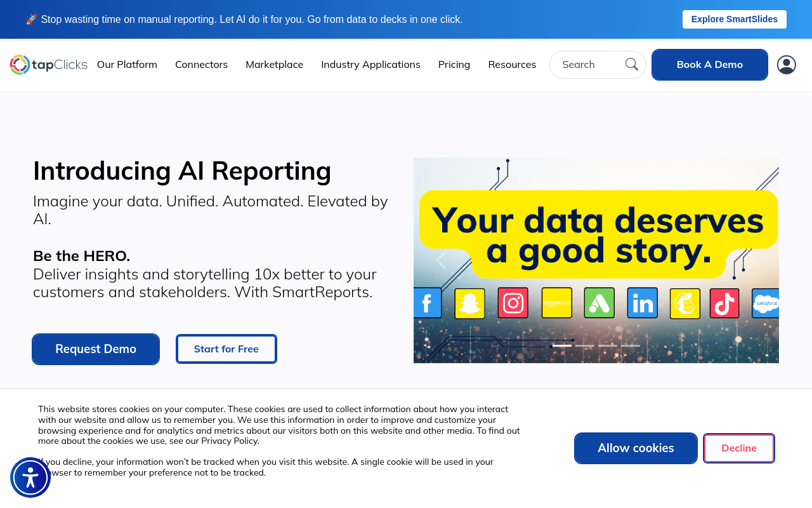Image resolution: width=812 pixels, height=508 pixels.
Task: Click the Mailchimp icon in banner
Action: click(x=685, y=303)
